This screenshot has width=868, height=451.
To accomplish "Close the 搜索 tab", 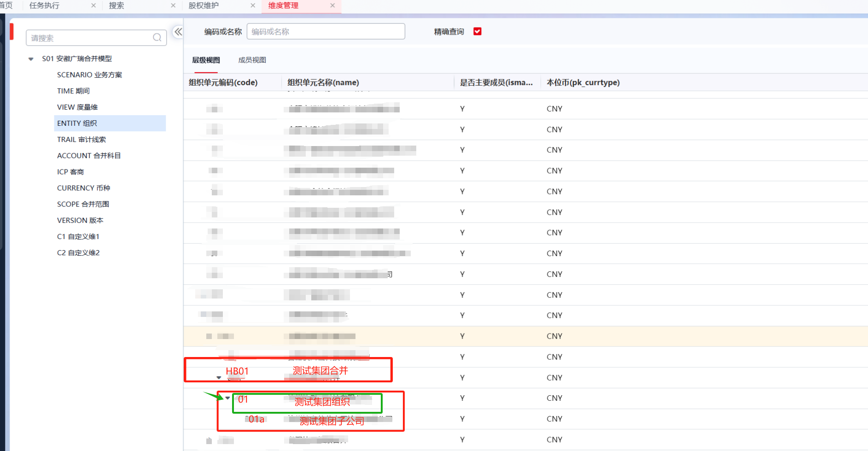I will (173, 6).
